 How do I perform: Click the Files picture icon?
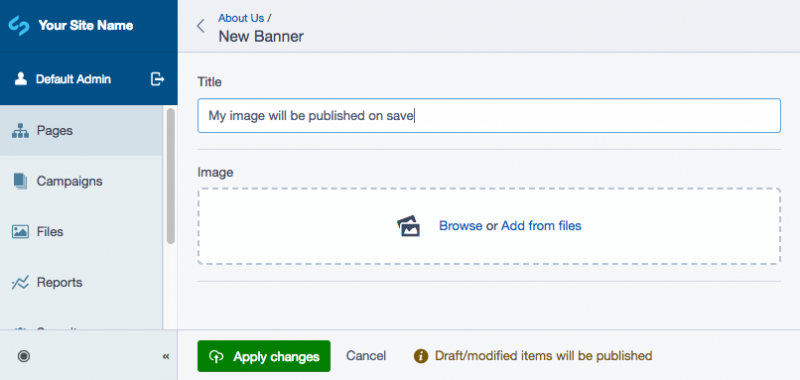click(20, 232)
